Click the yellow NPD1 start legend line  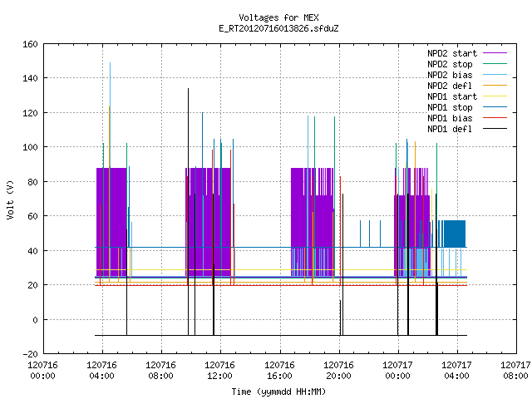(x=495, y=96)
